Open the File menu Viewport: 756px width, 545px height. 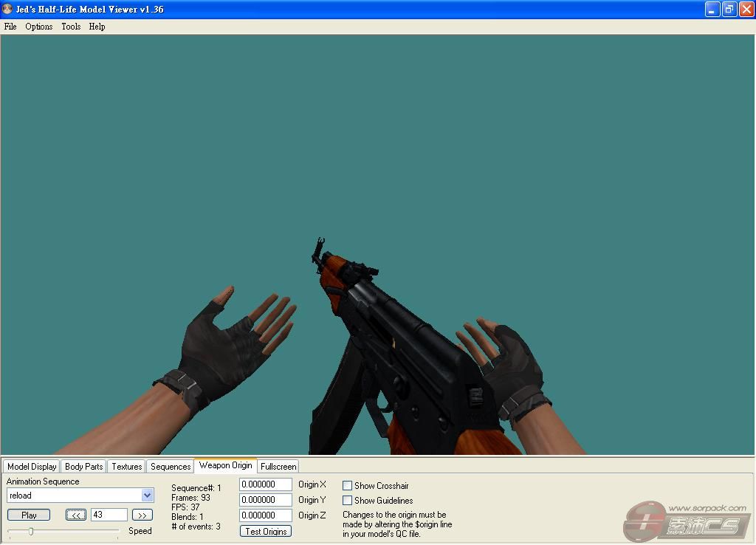(x=10, y=27)
